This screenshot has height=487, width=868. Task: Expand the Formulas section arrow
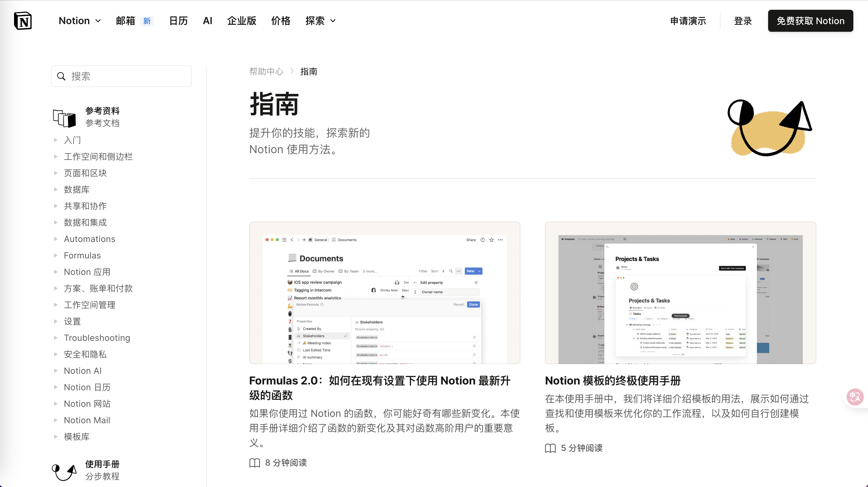pyautogui.click(x=56, y=255)
